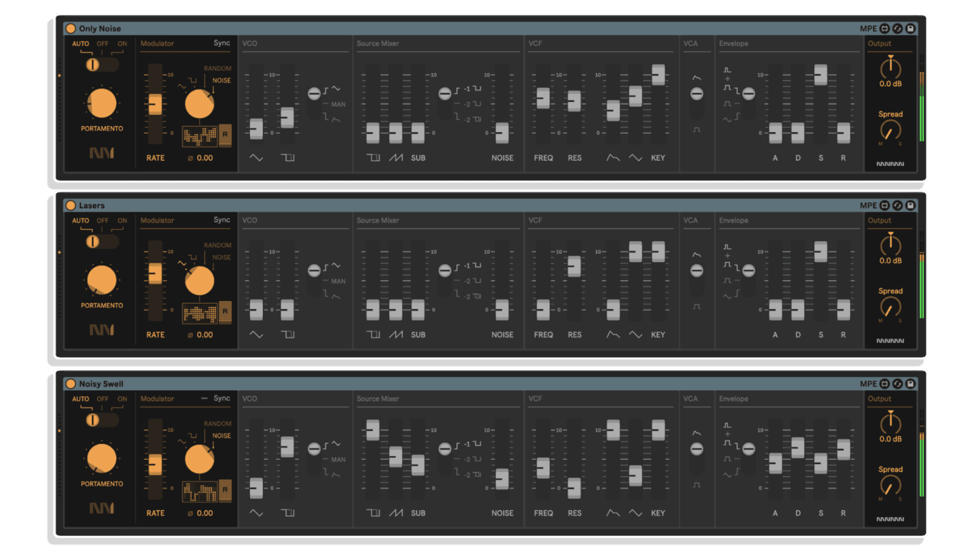Image resolution: width=980 pixels, height=551 pixels.
Task: Disable the Only Noise device activator
Action: 71,29
